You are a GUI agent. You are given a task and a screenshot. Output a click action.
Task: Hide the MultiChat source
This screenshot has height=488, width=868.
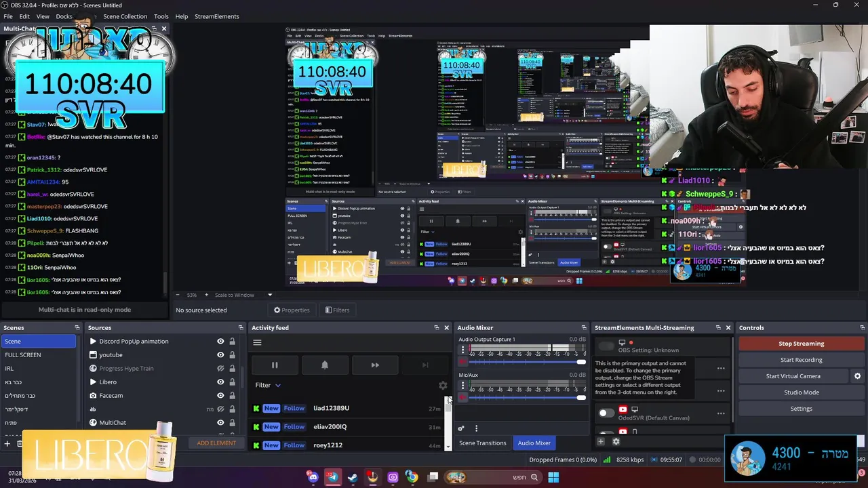pos(220,423)
